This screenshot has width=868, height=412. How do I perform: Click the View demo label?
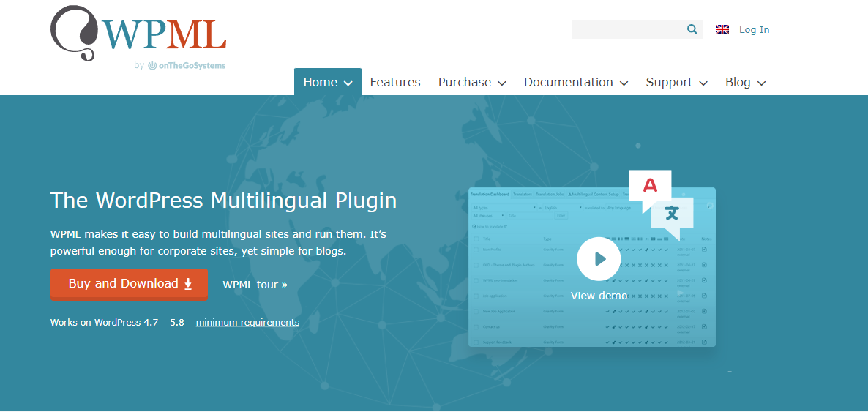[599, 296]
